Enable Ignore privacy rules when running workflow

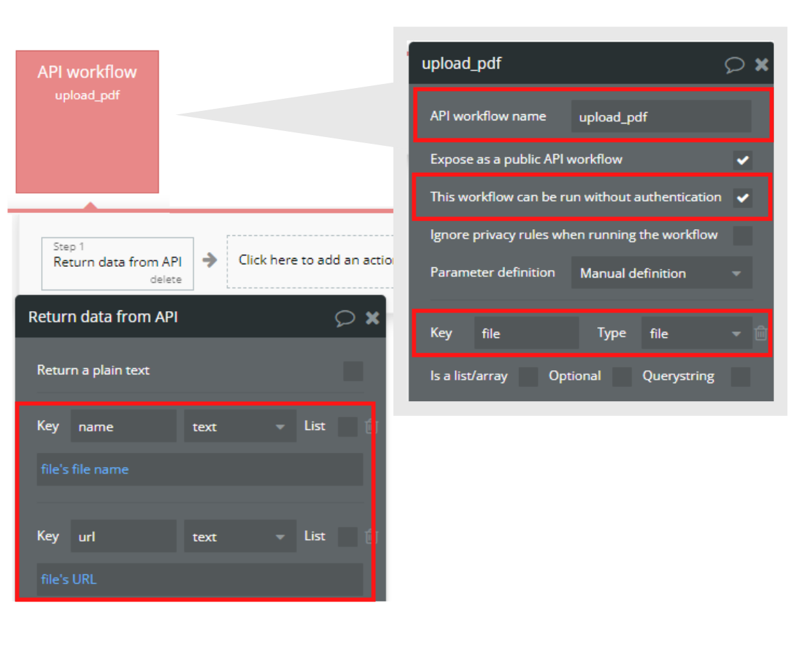(742, 235)
